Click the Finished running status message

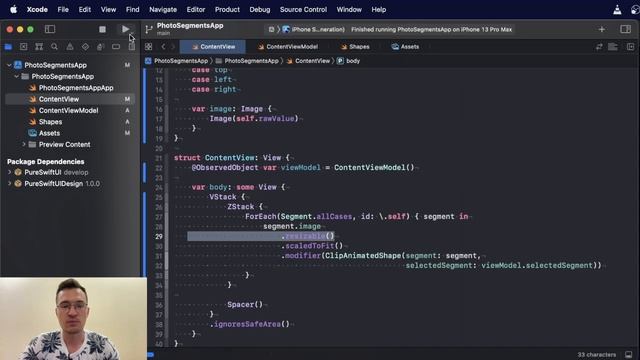[431, 29]
